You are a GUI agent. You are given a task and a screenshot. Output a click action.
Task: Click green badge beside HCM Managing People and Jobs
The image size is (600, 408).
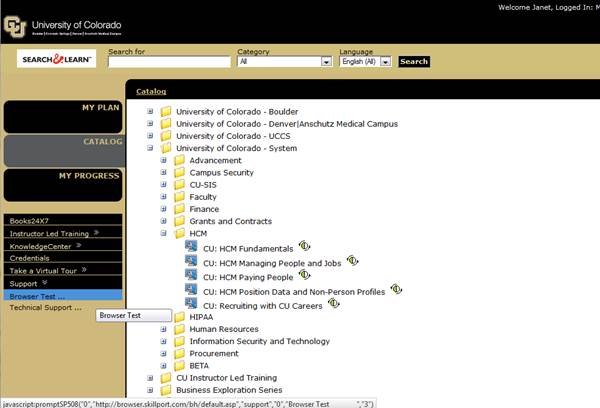(352, 261)
